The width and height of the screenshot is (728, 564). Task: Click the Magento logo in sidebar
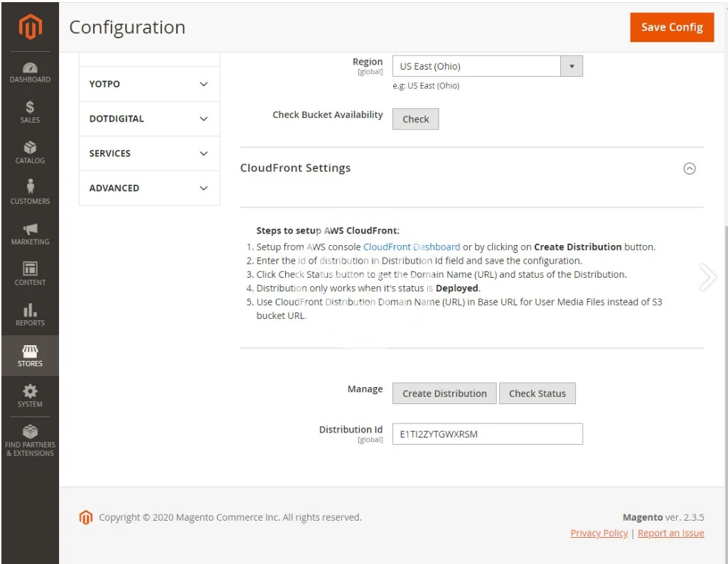pos(30,27)
